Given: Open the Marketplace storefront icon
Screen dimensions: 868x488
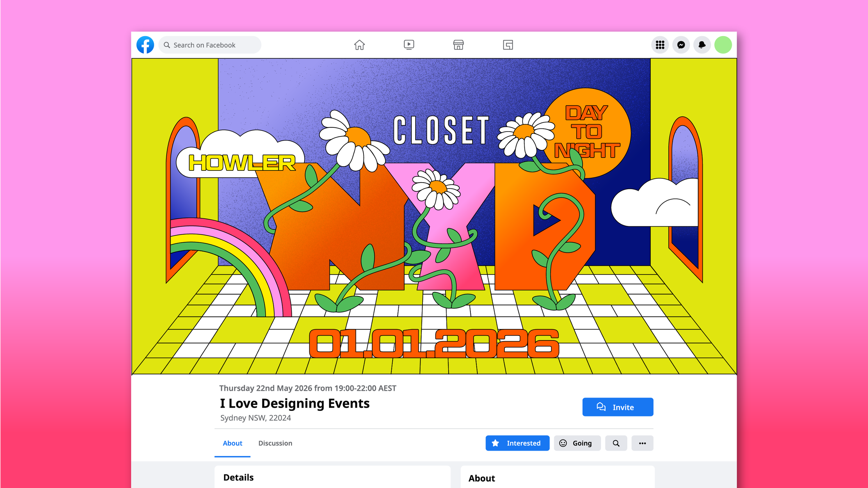Looking at the screenshot, I should [x=458, y=45].
